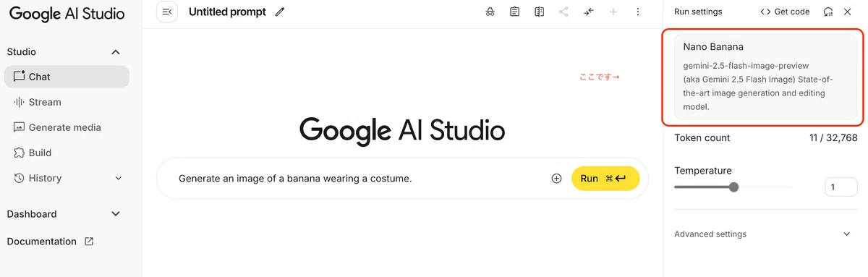This screenshot has width=868, height=277.
Task: Click the Temperature label
Action: click(x=703, y=171)
